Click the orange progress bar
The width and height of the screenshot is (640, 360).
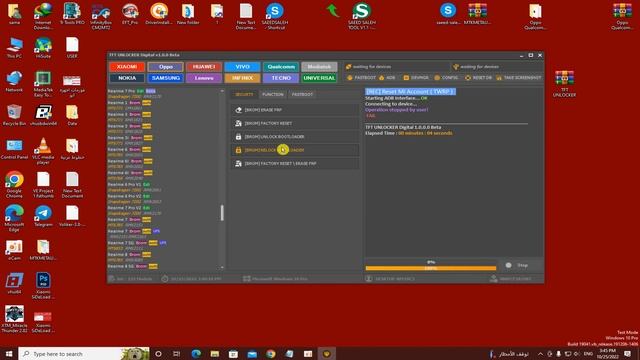tap(431, 268)
